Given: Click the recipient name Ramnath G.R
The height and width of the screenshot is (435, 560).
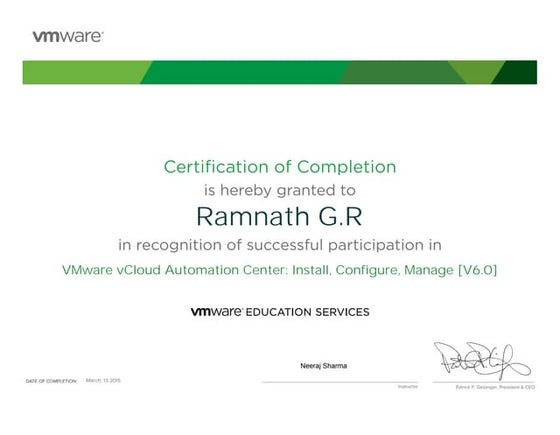Looking at the screenshot, I should click(280, 216).
